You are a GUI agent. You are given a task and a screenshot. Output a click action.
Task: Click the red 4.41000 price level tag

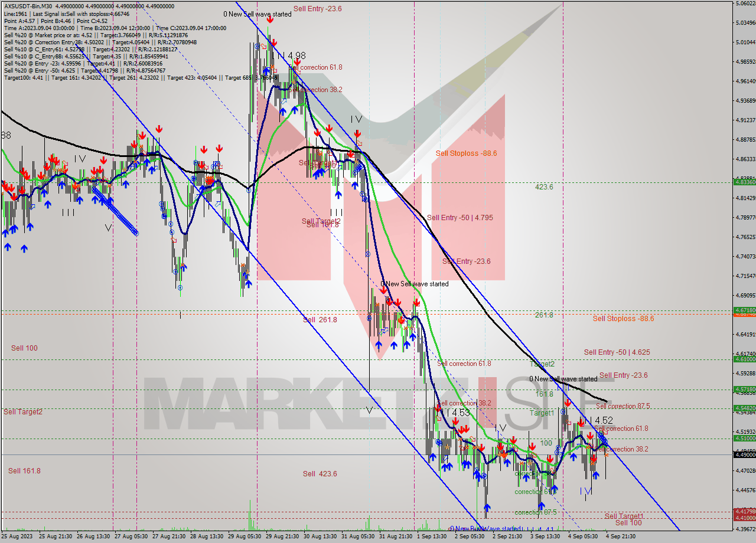click(x=744, y=518)
